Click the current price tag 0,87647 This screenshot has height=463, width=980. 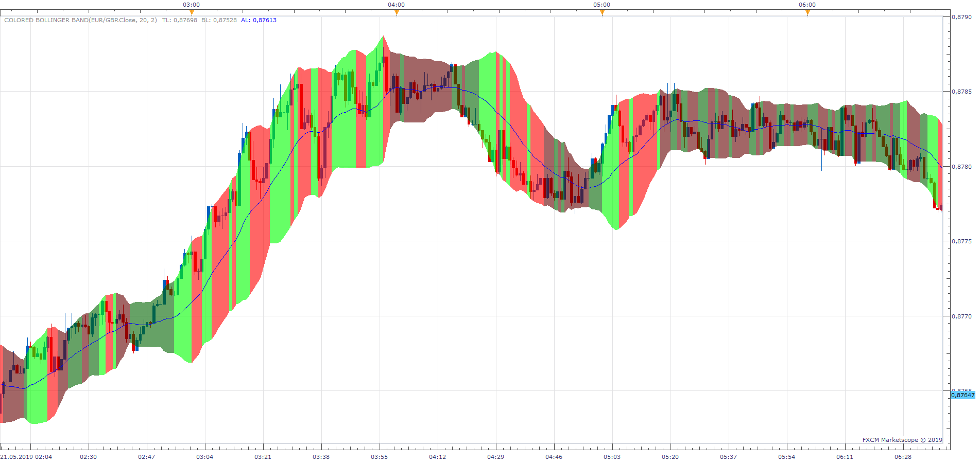click(962, 395)
